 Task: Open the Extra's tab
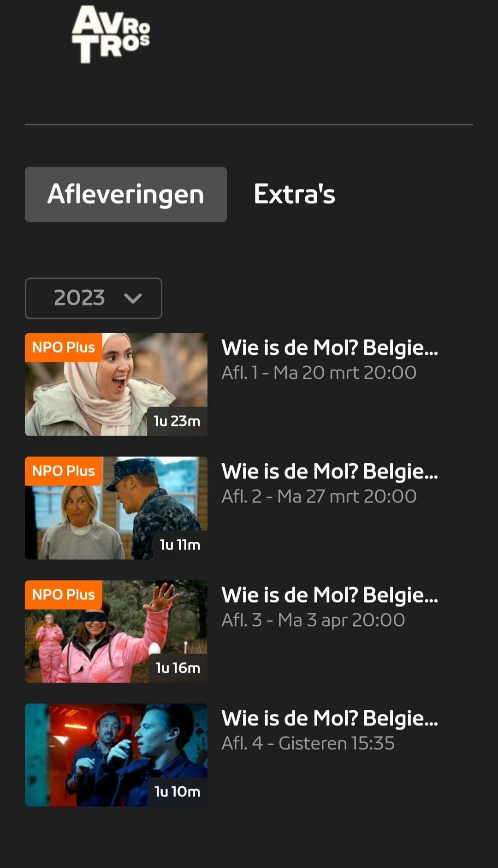pos(294,194)
